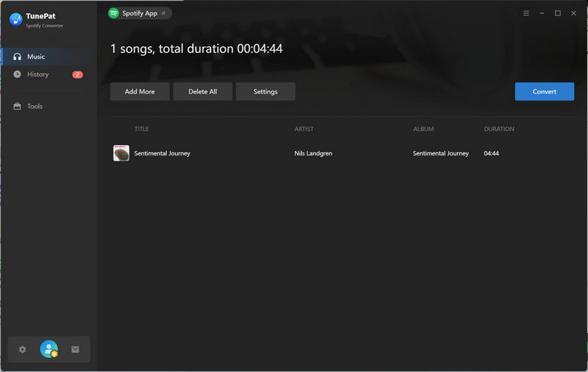Click the DURATION column header

point(499,129)
